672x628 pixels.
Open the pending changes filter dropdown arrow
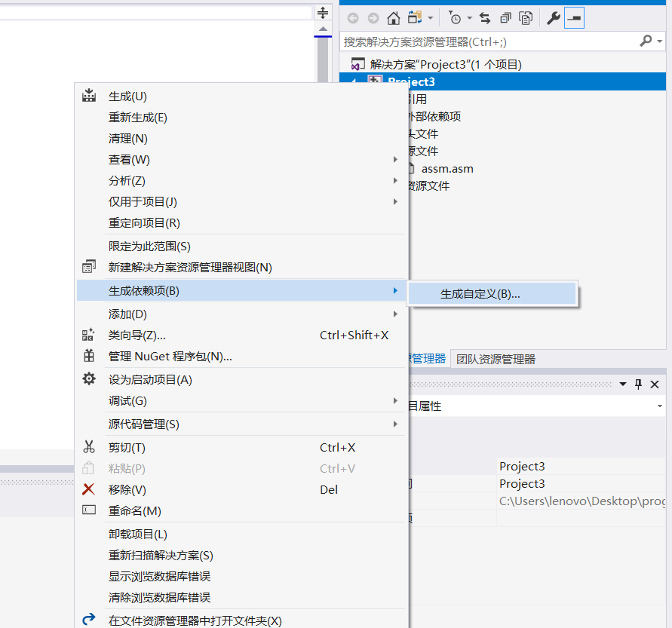469,18
